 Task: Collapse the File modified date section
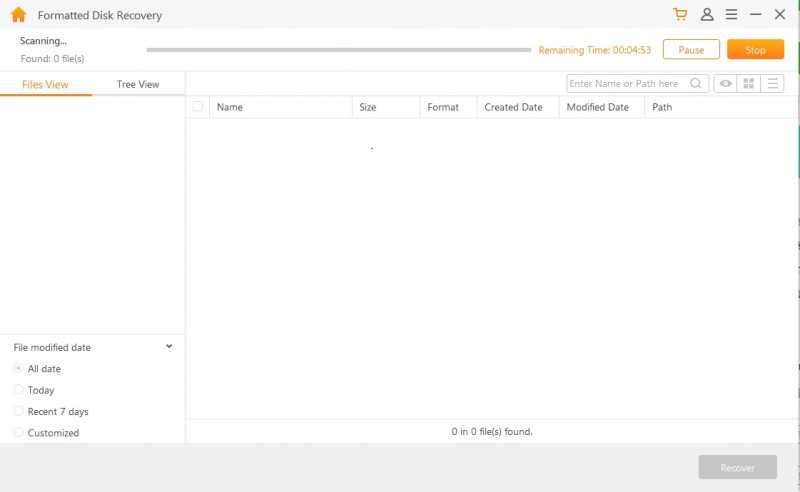click(168, 347)
